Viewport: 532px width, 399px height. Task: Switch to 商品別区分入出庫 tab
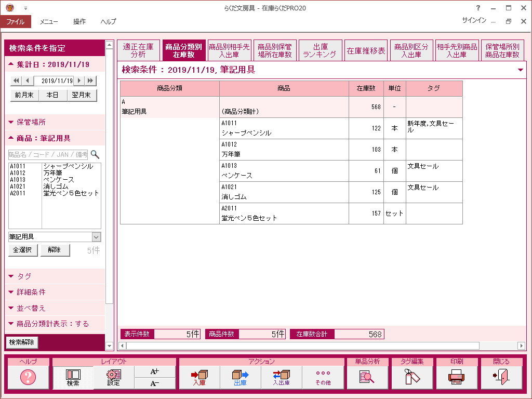coord(411,50)
